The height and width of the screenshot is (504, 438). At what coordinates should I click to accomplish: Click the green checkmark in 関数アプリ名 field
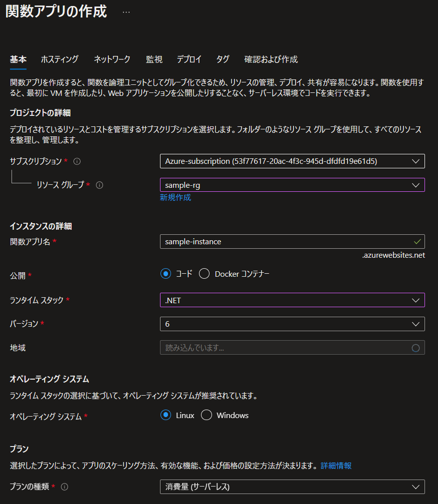click(x=417, y=241)
